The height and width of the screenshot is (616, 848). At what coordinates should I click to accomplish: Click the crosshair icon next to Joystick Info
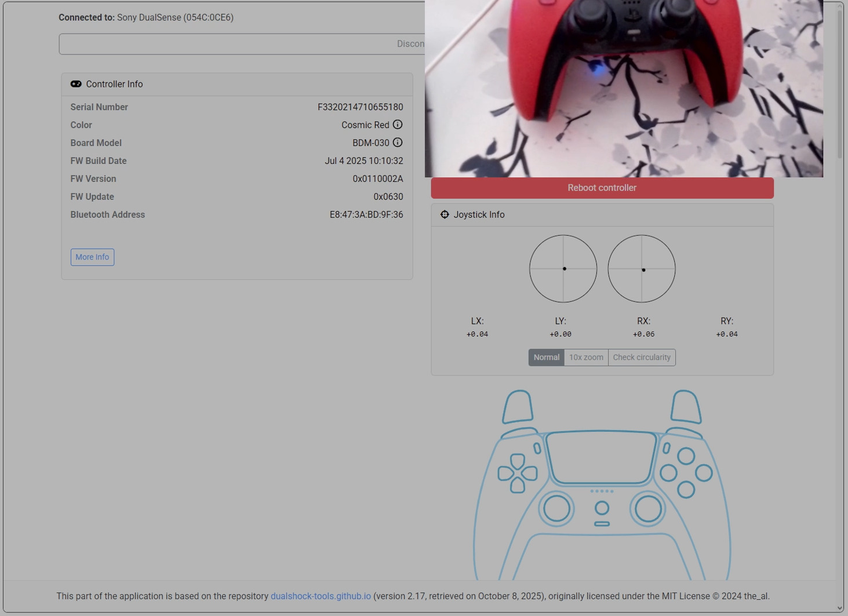pyautogui.click(x=445, y=214)
